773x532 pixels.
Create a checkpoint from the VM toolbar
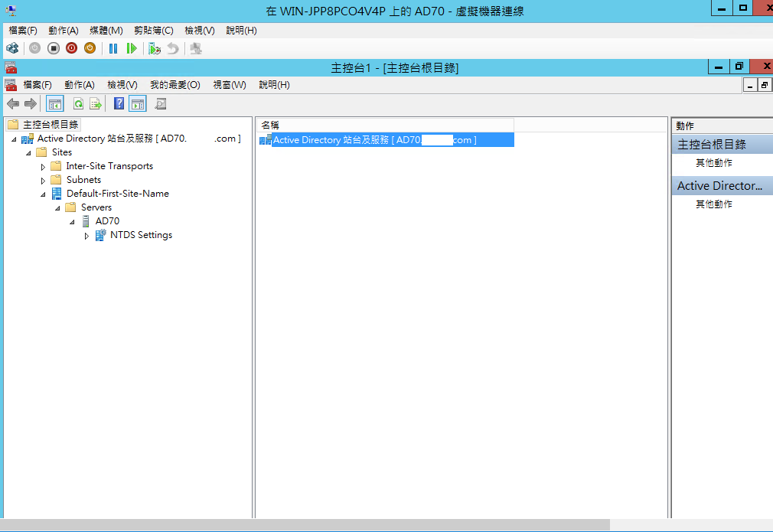pyautogui.click(x=155, y=48)
